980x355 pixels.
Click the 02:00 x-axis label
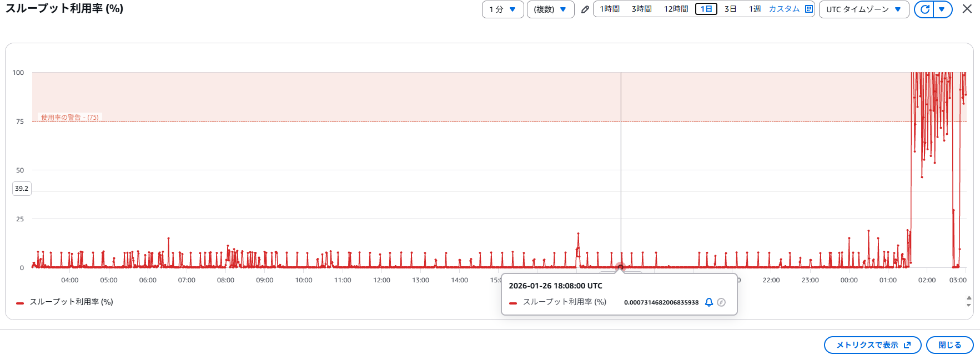[927, 280]
